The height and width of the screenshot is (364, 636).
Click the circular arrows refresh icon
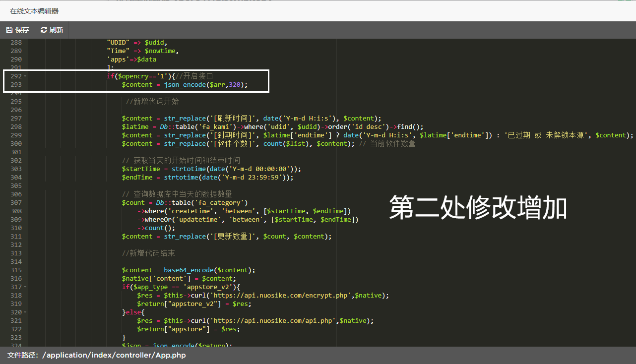point(44,30)
